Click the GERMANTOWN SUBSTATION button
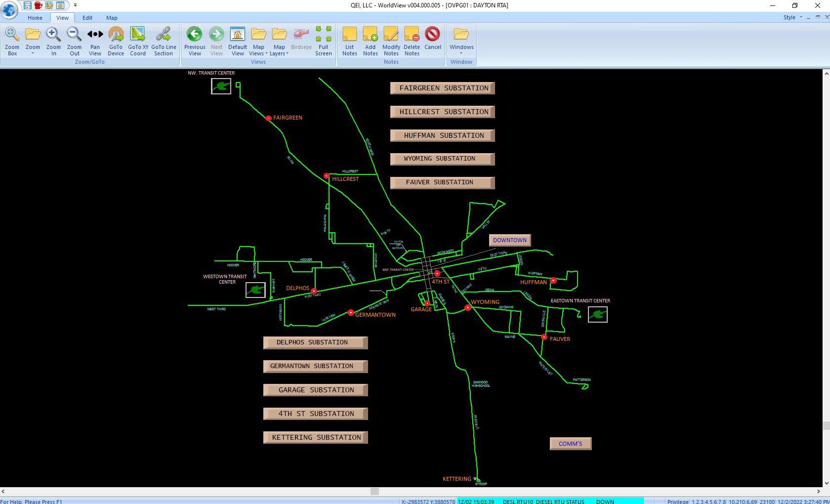 (316, 366)
